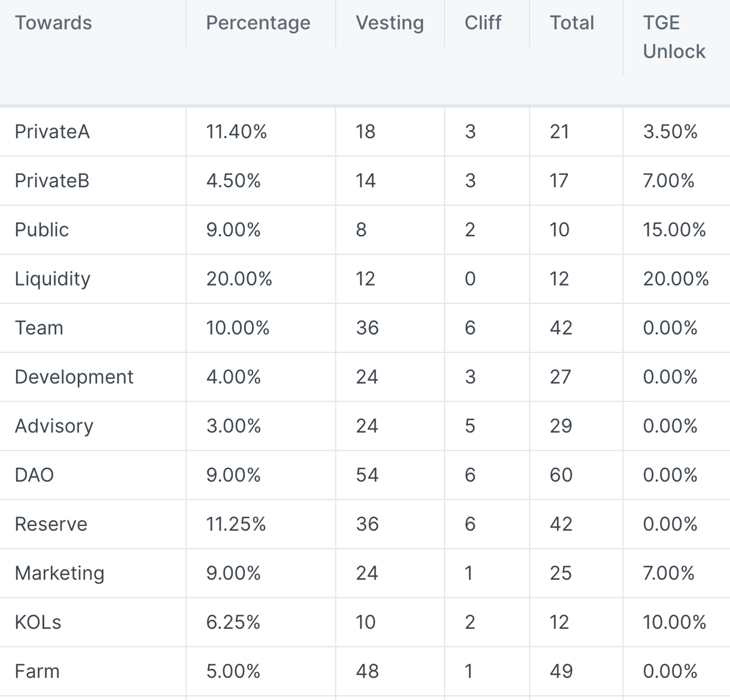The image size is (730, 700).
Task: Click the Total column header
Action: [572, 23]
